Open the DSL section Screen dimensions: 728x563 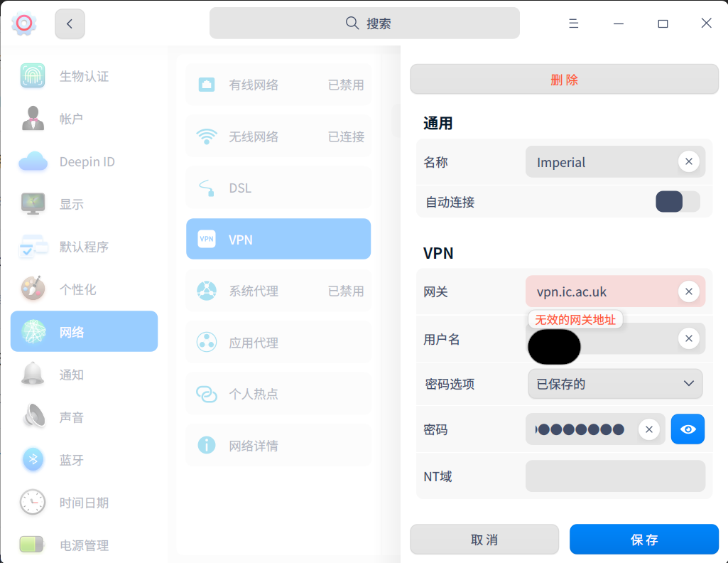click(x=278, y=188)
